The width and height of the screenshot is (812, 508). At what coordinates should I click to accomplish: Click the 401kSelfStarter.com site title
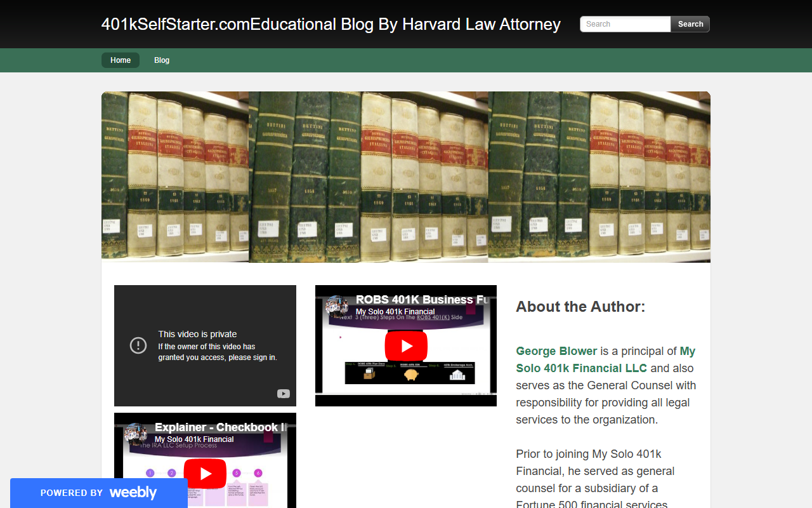click(x=331, y=24)
